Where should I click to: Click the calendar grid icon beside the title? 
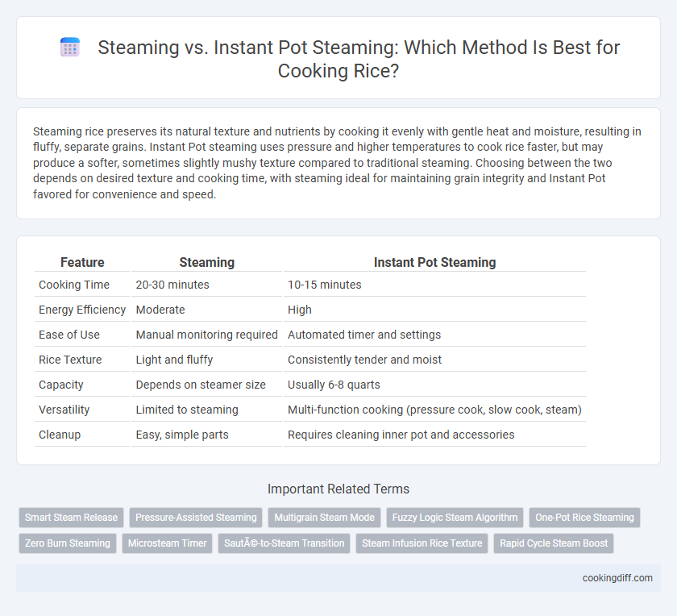(x=70, y=47)
